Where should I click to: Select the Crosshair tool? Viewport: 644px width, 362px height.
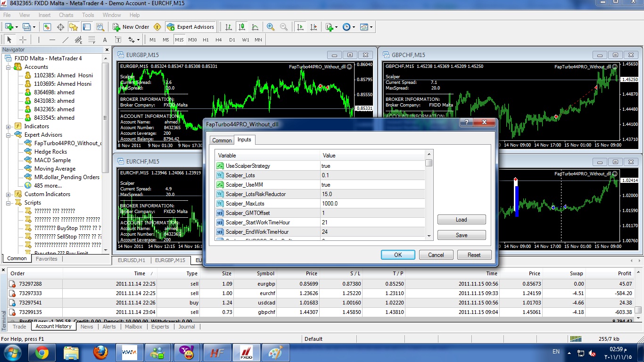click(x=23, y=40)
